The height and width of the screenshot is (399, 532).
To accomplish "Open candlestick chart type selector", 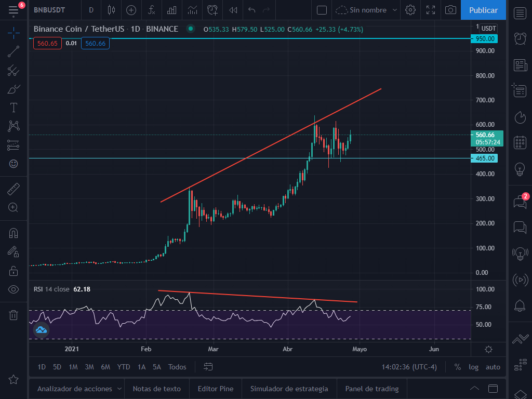I will [x=111, y=10].
